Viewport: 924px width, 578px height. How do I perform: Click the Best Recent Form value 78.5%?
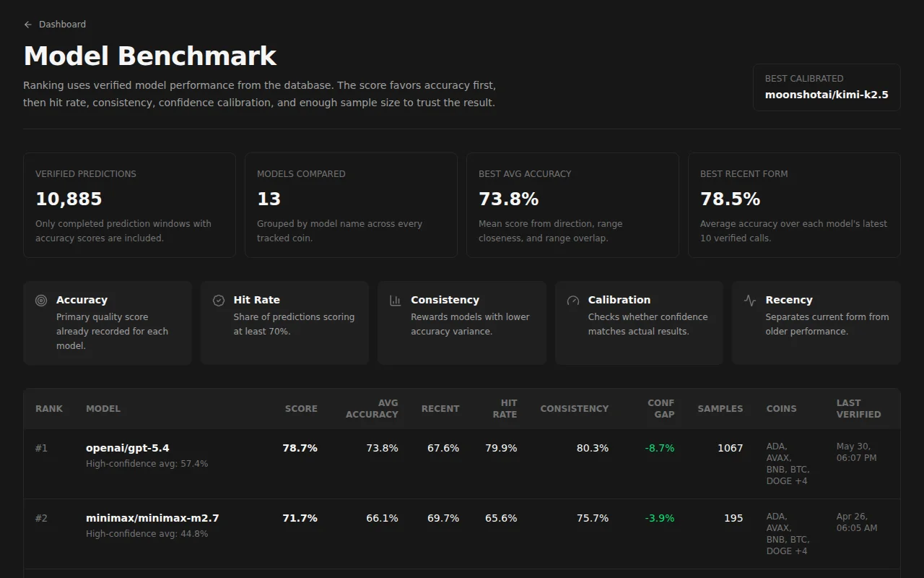pos(730,199)
